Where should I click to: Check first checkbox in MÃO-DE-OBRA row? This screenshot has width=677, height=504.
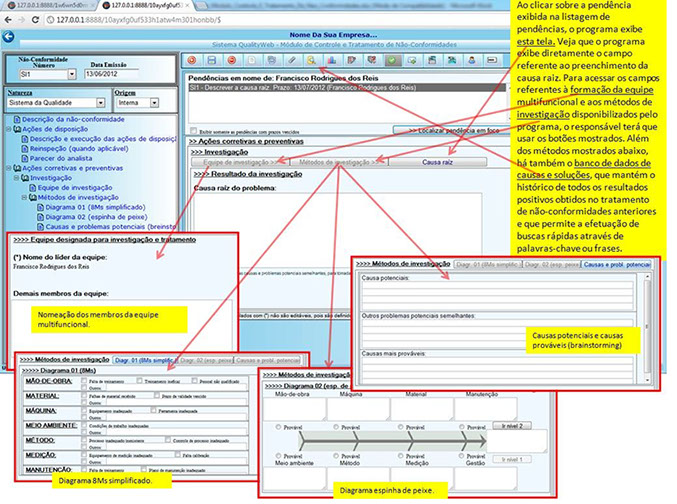coord(85,381)
